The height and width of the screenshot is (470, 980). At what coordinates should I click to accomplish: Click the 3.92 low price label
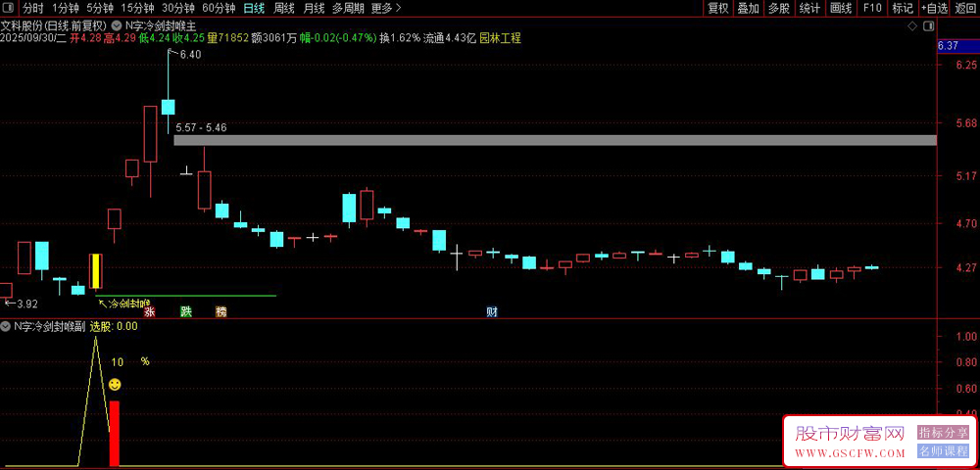(x=26, y=304)
